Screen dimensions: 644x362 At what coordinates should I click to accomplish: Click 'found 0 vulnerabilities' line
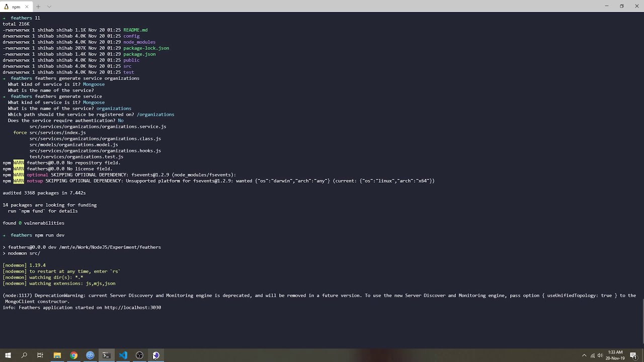(x=33, y=223)
